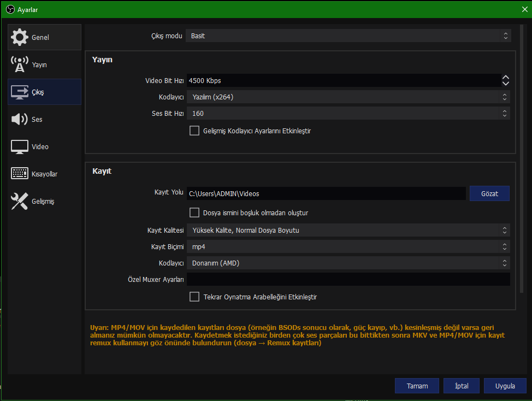This screenshot has height=401, width=532.
Task: Click the Yayın broadcast antenna icon
Action: [19, 64]
